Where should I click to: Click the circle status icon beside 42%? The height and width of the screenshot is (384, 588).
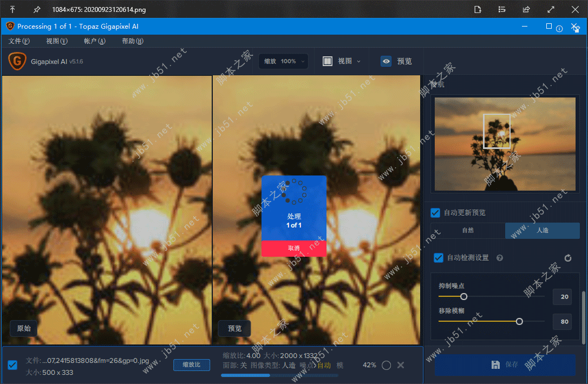(x=386, y=365)
